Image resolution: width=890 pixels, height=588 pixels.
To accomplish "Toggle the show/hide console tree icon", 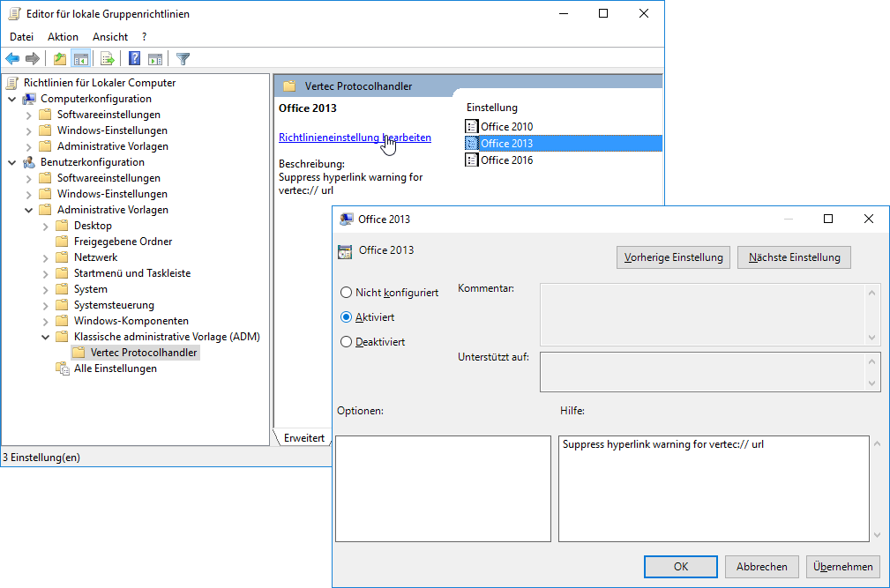I will [80, 59].
